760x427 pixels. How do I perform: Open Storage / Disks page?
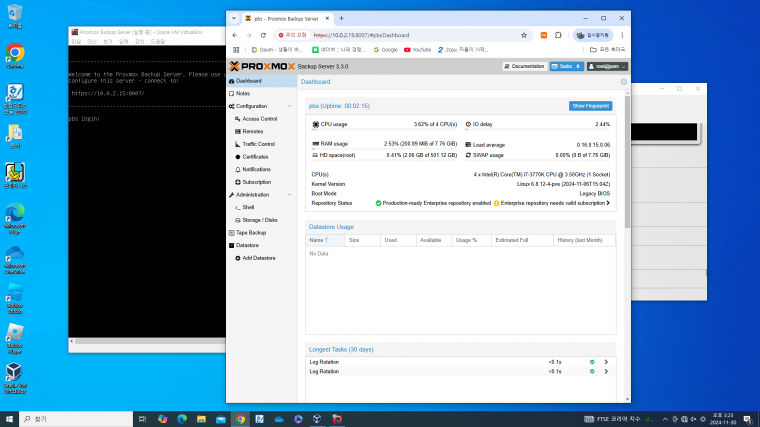click(259, 220)
